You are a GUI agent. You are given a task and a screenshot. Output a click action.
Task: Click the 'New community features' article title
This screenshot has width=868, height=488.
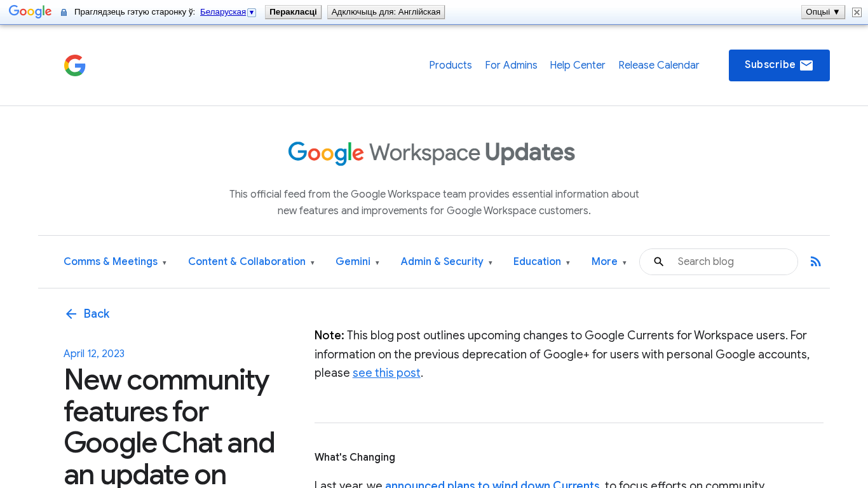169,426
